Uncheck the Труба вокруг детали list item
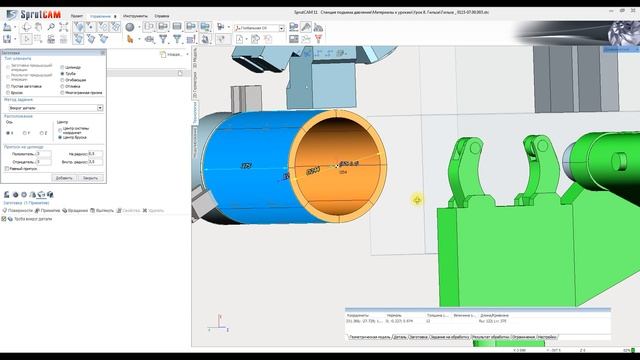Screen dimensions: 640x360 pos(4,219)
